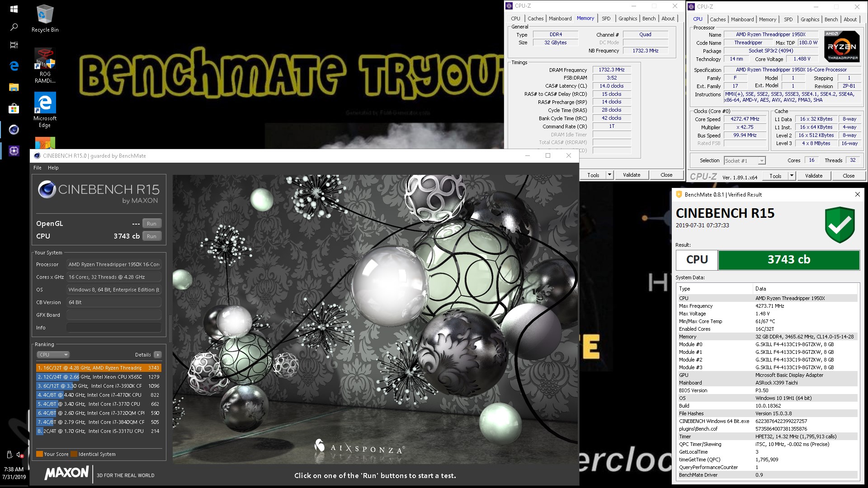
Task: Select top ranking entry Ryzen Threadripper 3743
Action: click(99, 368)
